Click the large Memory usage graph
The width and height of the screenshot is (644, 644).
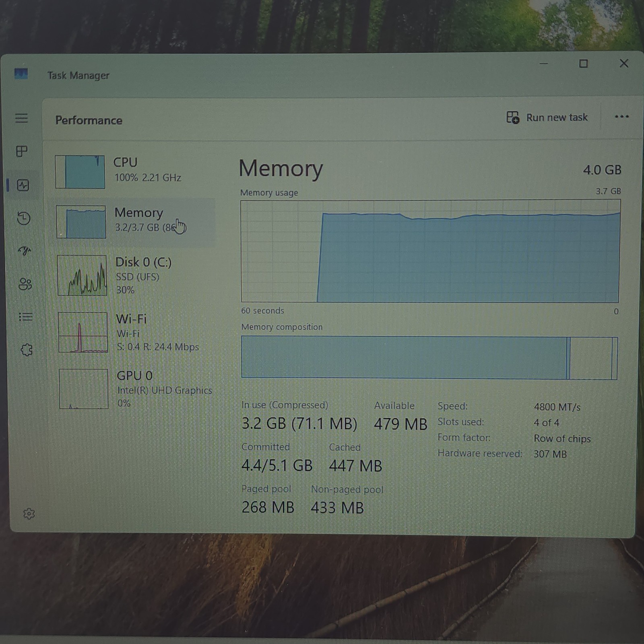(430, 251)
